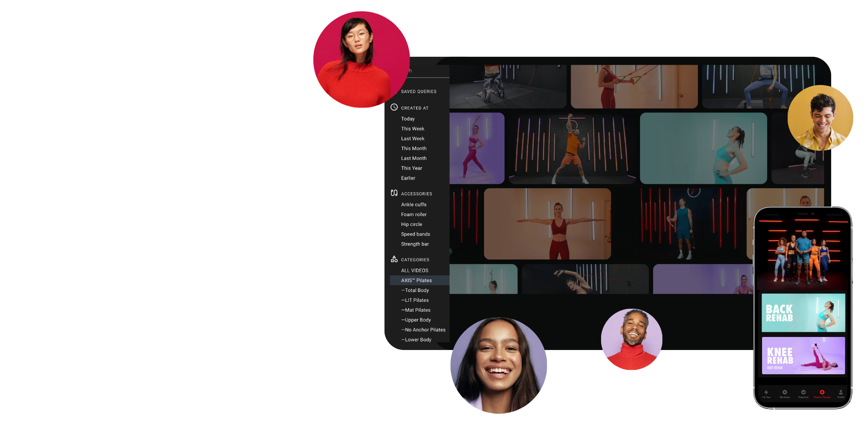Open the Knee Rehab card on phone
Image resolution: width=868 pixels, height=425 pixels.
(x=803, y=356)
